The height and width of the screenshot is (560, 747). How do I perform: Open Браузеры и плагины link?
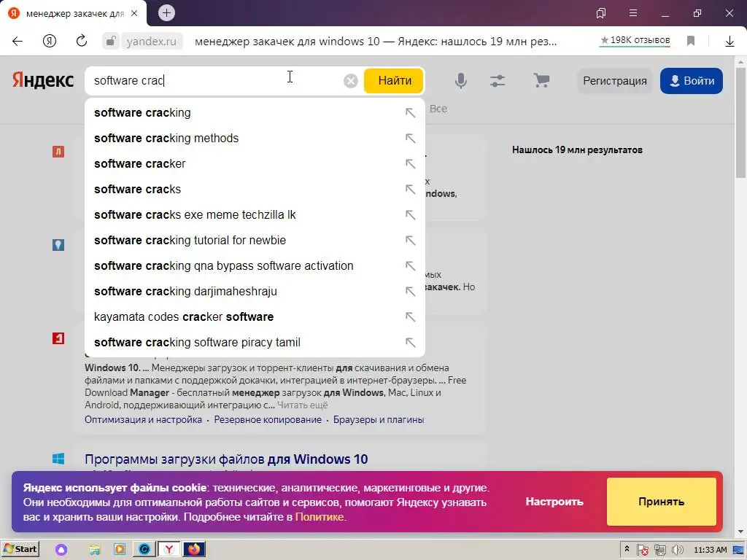(379, 419)
